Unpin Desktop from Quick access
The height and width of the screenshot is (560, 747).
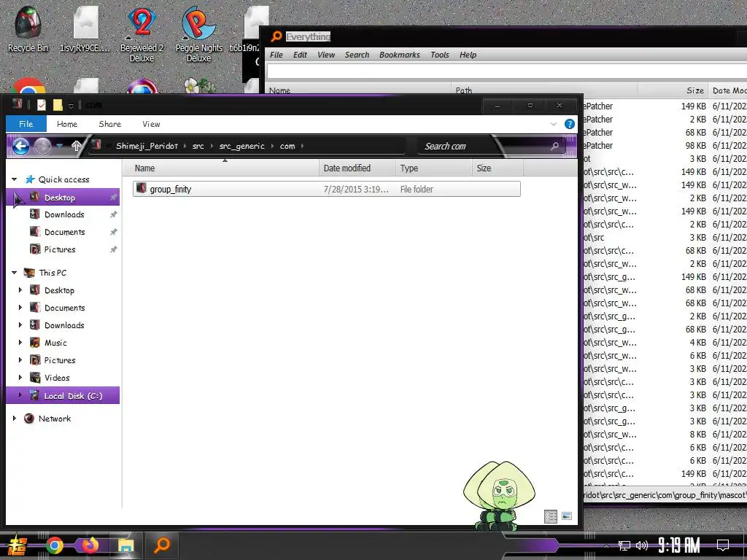point(113,198)
